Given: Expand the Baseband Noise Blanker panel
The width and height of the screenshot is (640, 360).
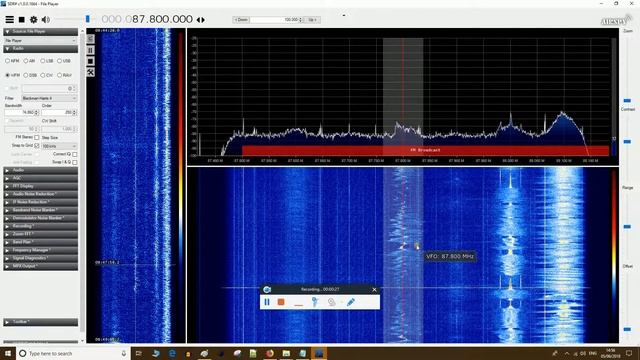Looking at the screenshot, I should click(40, 210).
